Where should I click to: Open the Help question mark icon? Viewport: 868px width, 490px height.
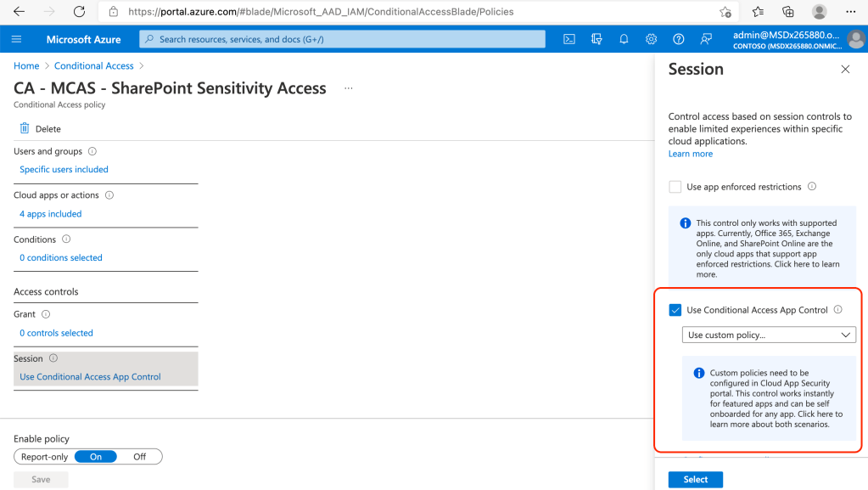(678, 39)
